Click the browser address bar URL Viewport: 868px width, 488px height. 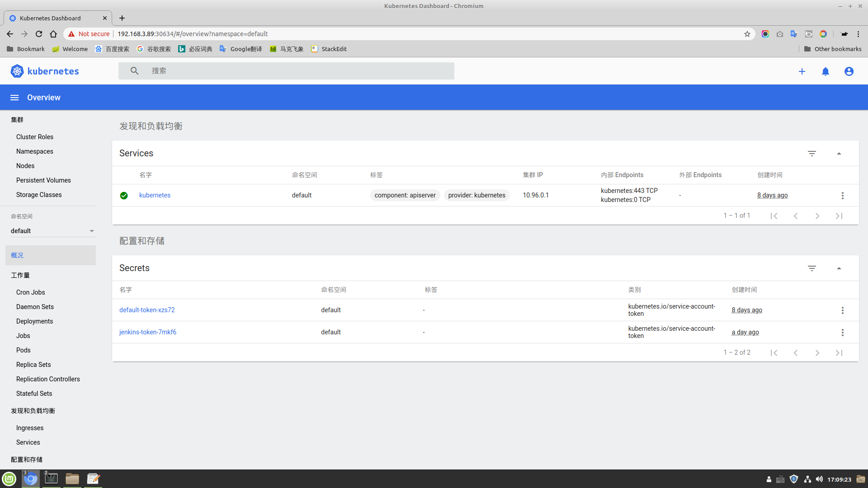coord(193,34)
